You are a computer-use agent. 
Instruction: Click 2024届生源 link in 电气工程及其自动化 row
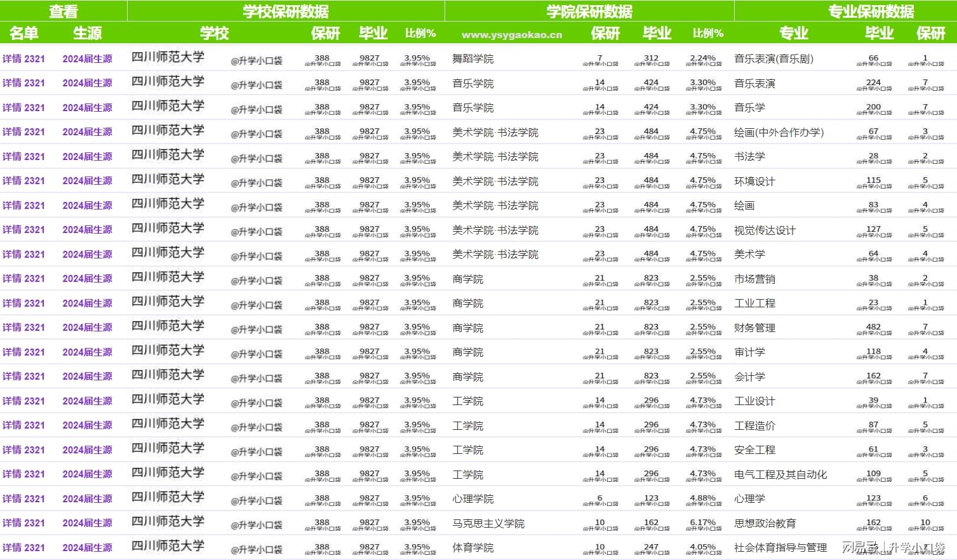[87, 474]
